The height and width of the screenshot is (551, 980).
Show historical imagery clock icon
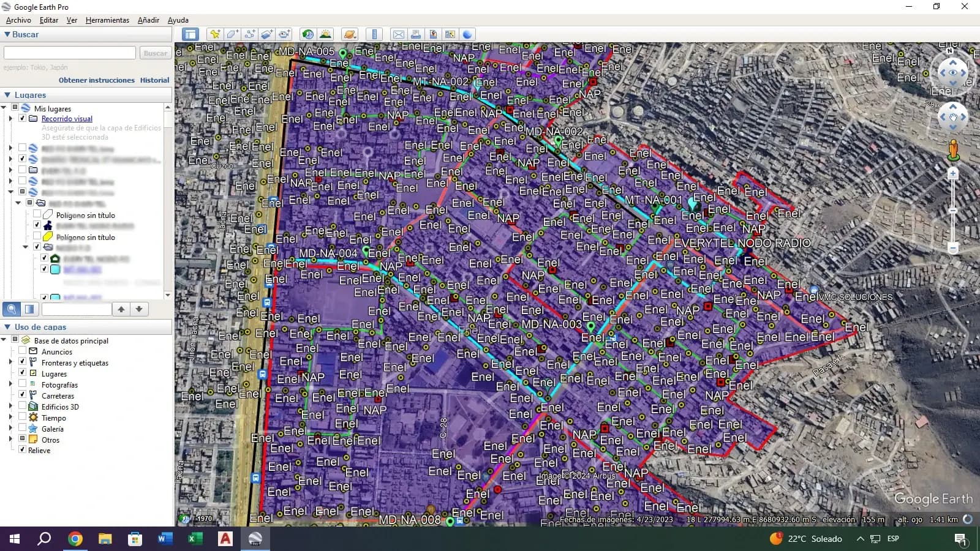click(x=308, y=34)
